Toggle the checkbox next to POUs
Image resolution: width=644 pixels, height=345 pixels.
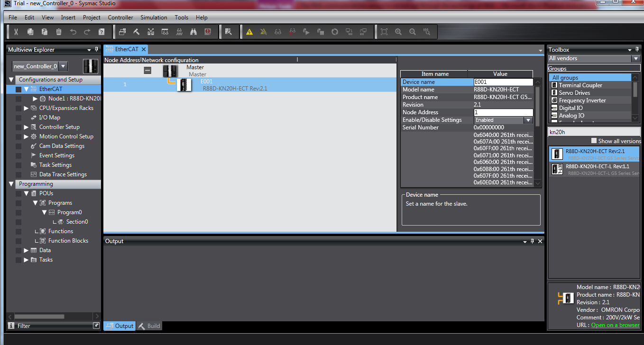[x=18, y=193]
